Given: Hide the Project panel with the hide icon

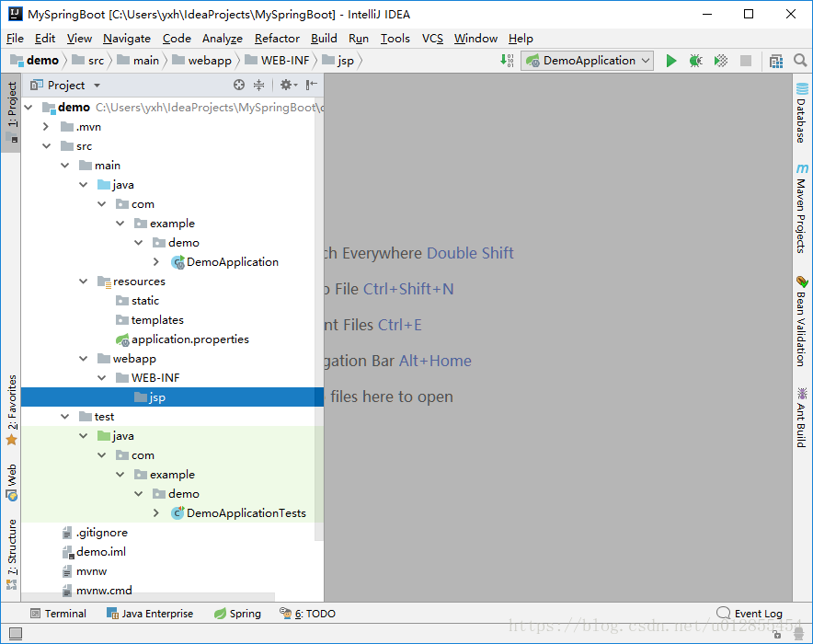Looking at the screenshot, I should 312,85.
